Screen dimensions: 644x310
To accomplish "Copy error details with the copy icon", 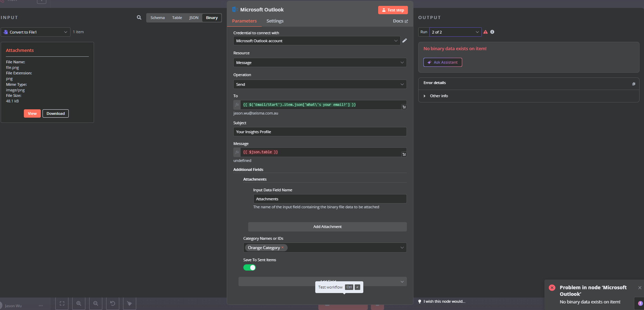I will (634, 84).
